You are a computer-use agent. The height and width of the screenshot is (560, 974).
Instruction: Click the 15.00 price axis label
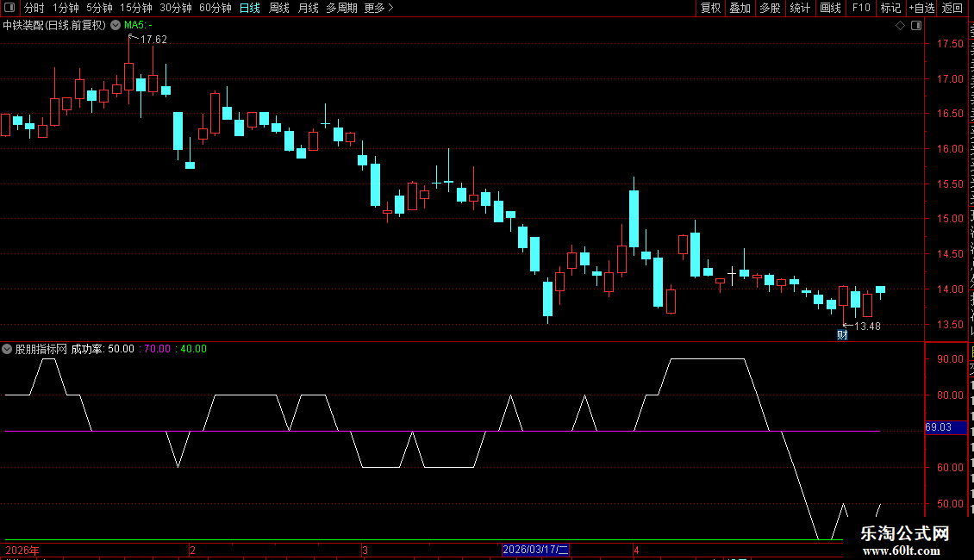[950, 219]
